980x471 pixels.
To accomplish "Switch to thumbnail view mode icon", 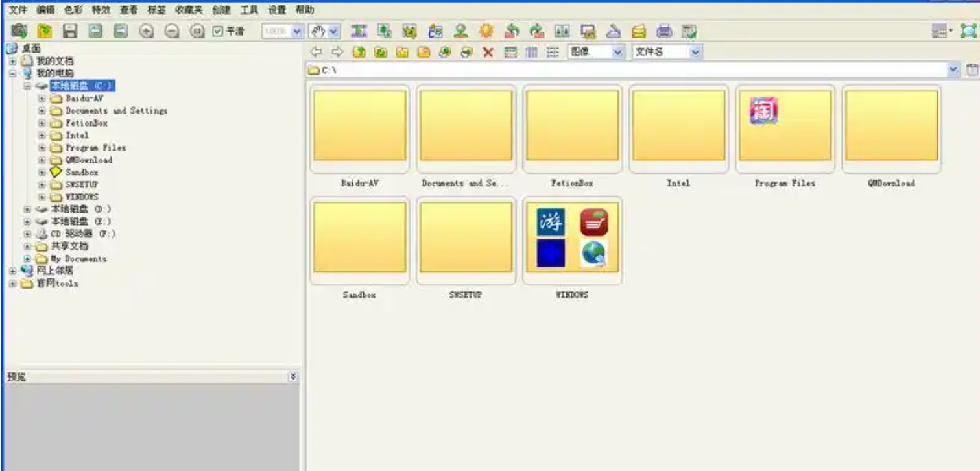I will click(x=510, y=52).
